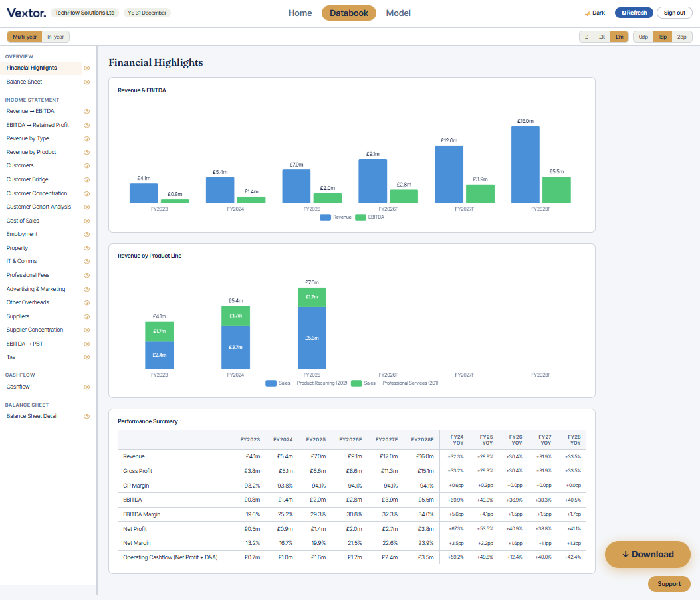
Task: Toggle eye icon for Customer Cohort Analysis
Action: tap(87, 207)
